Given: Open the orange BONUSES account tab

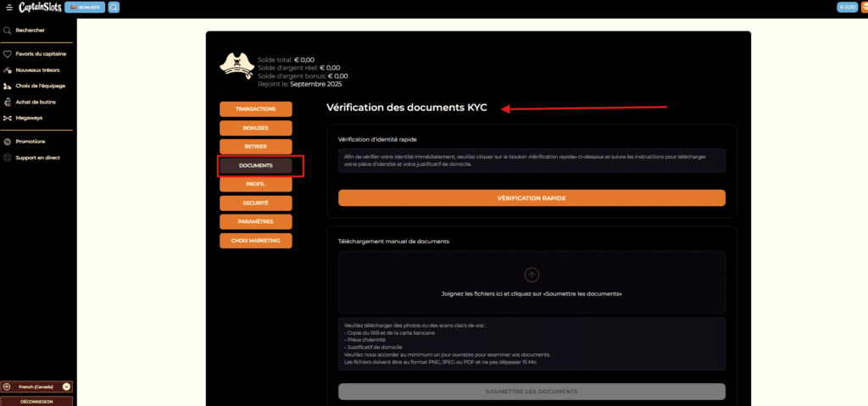Looking at the screenshot, I should [x=256, y=128].
